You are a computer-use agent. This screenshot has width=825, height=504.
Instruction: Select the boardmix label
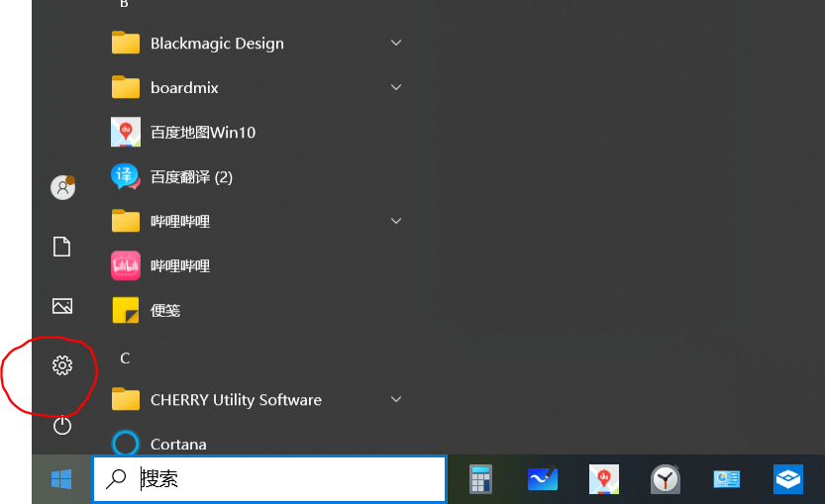pyautogui.click(x=184, y=87)
